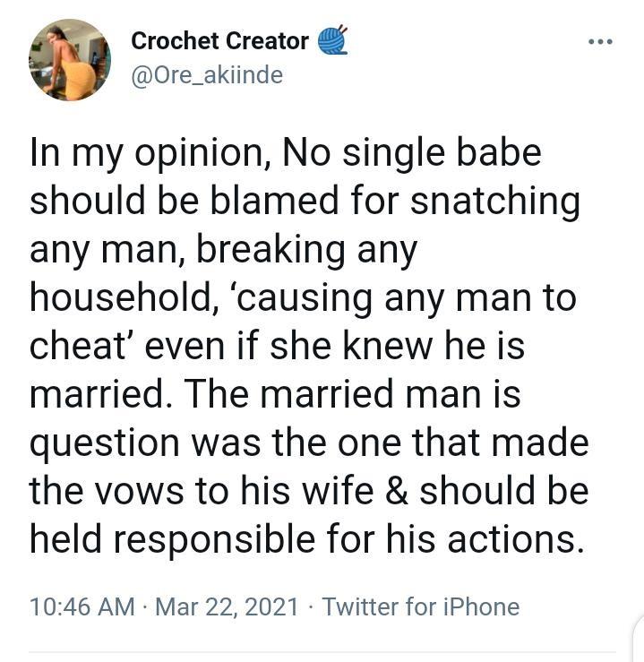
Task: Open the "Crochet Creator" display name
Action: click(x=219, y=40)
